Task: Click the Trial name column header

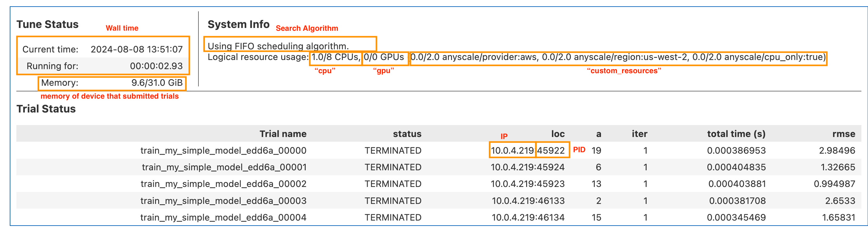Action: (283, 134)
